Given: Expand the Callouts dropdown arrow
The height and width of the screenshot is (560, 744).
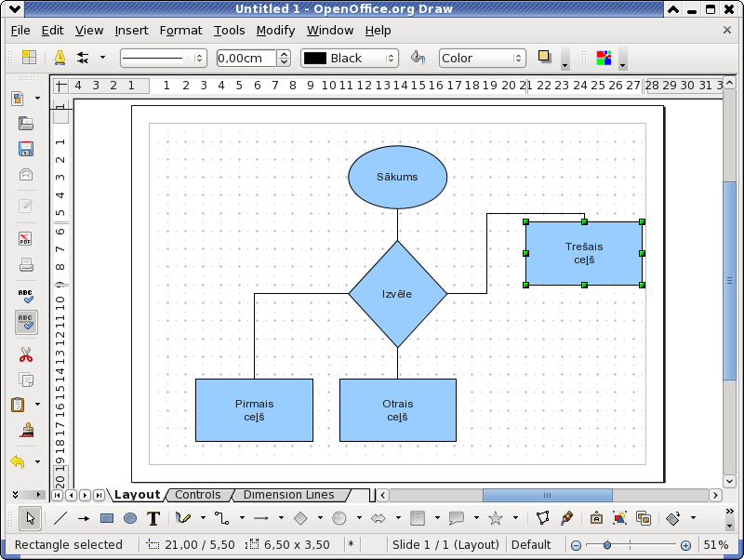Looking at the screenshot, I should tap(476, 518).
